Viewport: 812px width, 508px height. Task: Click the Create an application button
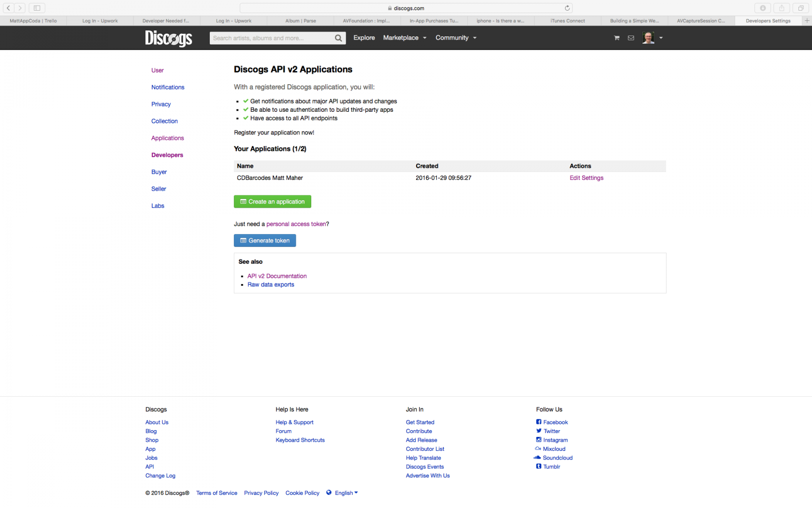pos(273,202)
